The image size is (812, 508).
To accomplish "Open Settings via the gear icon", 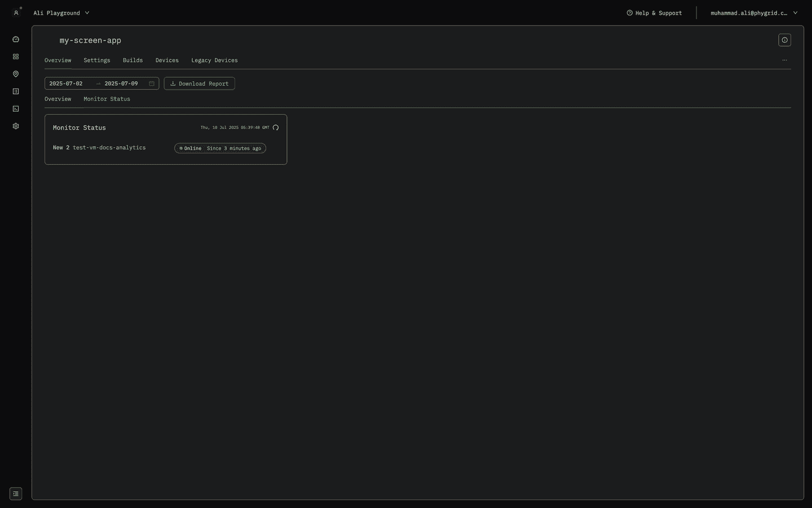I will point(16,126).
